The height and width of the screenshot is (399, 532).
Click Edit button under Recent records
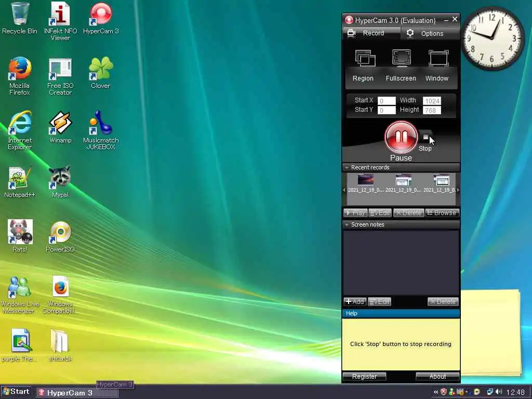click(380, 212)
